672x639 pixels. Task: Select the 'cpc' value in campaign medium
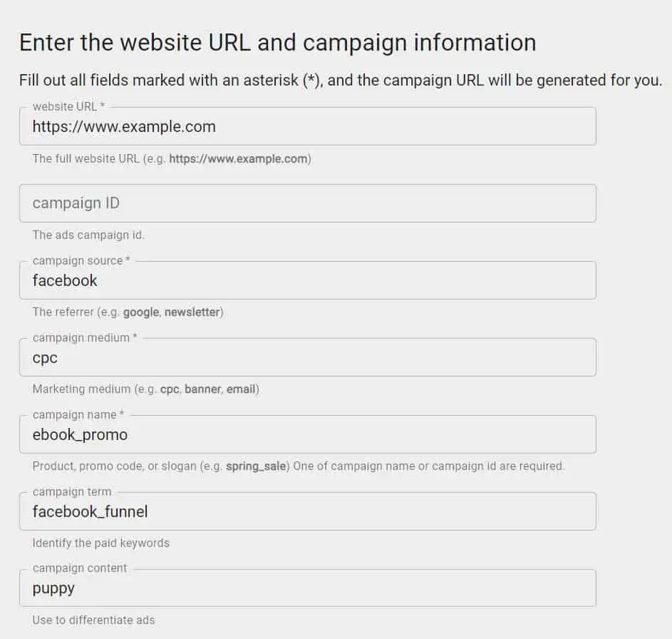tap(44, 357)
